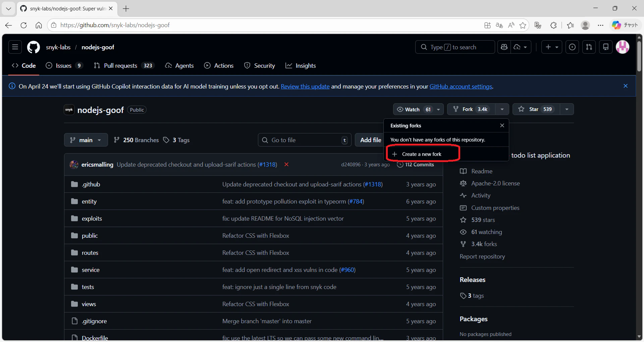Expand the Star lists dropdown arrow
Screen dimensions: 644x342
[567, 109]
